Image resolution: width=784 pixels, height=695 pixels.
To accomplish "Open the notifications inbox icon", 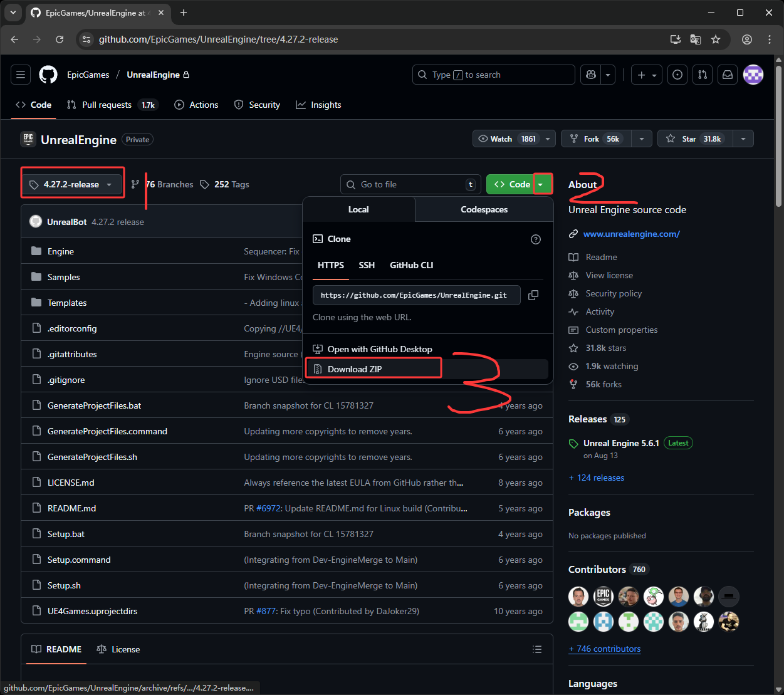I will (728, 75).
